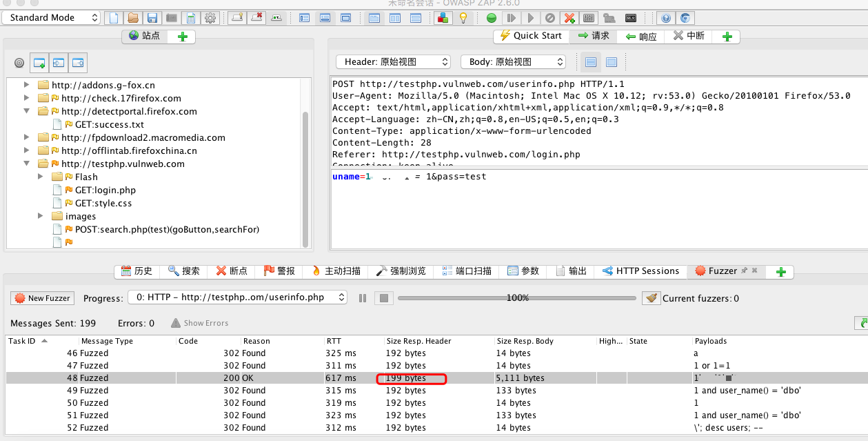Open the Body 原始视图 dropdown

(513, 62)
